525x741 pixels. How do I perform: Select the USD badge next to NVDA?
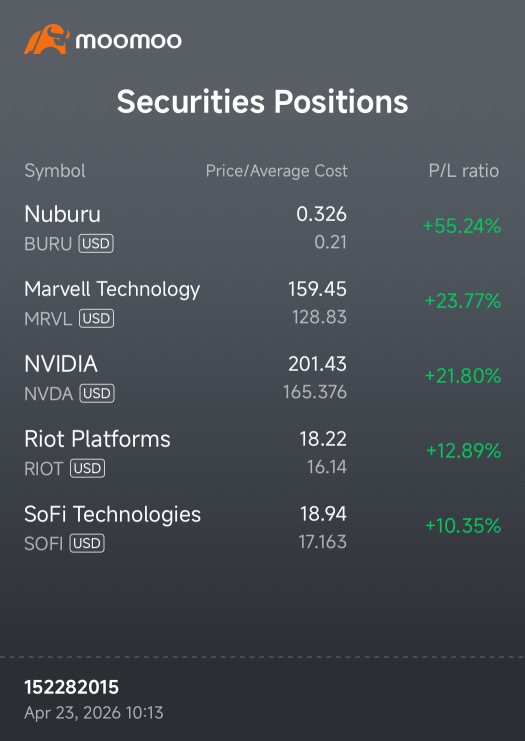[97, 394]
